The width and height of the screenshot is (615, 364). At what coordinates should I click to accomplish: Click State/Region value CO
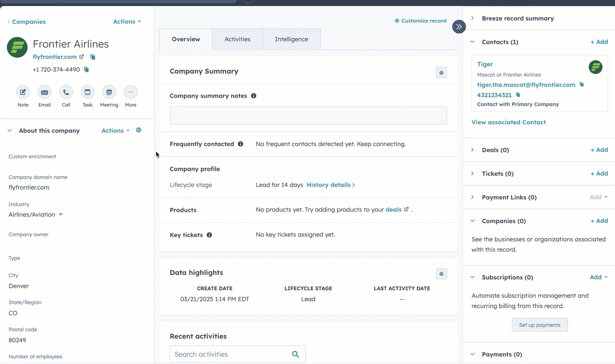[13, 313]
